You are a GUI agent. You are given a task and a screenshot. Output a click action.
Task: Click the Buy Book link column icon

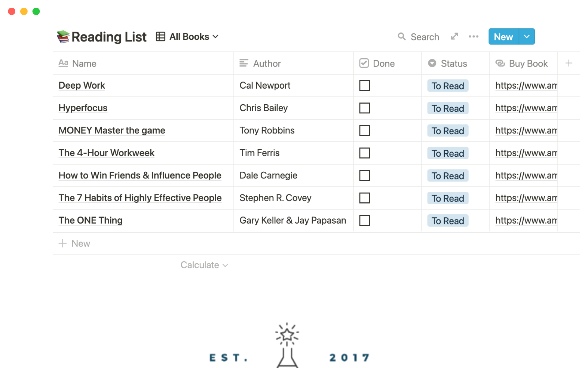(x=500, y=63)
